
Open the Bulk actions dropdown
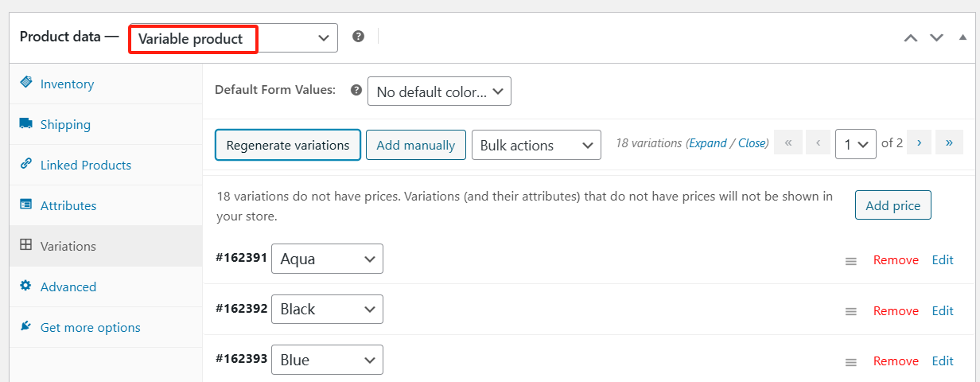(536, 146)
